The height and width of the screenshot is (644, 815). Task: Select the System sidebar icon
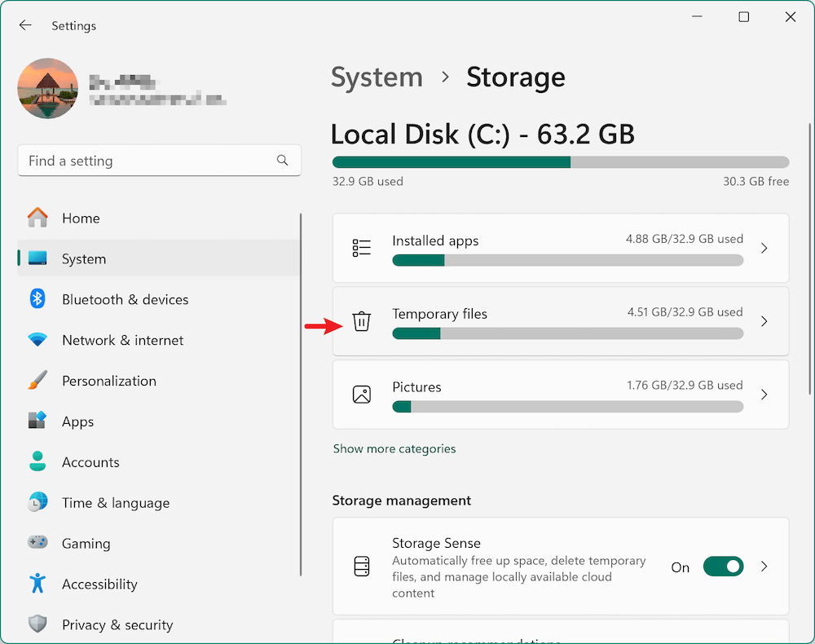(37, 258)
